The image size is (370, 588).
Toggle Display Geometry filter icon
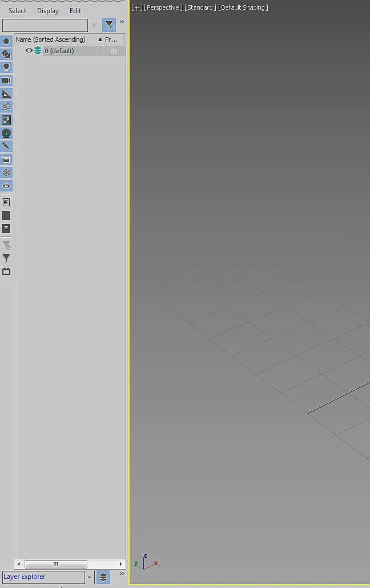[6, 41]
